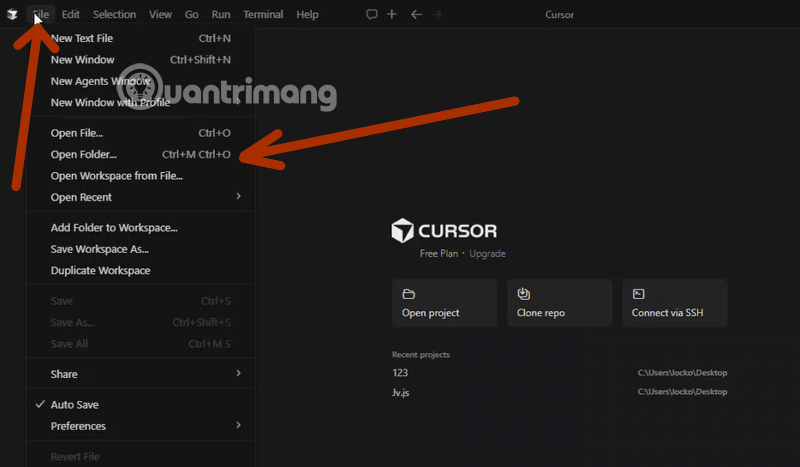Choose Open File... menu entry
Image resolution: width=800 pixels, height=467 pixels.
coord(140,133)
